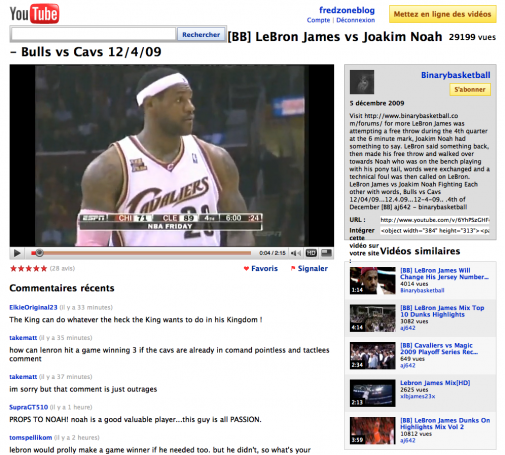Click Mettez en ligne des vidéos button
The height and width of the screenshot is (455, 505).
coord(442,14)
